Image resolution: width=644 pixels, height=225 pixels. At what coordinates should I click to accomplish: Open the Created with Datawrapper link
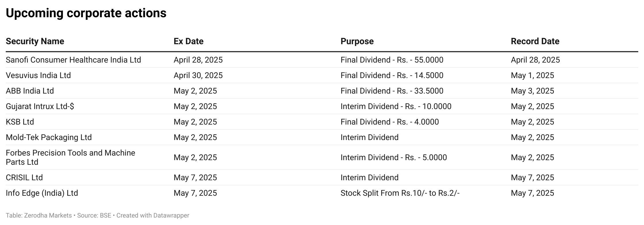click(153, 216)
